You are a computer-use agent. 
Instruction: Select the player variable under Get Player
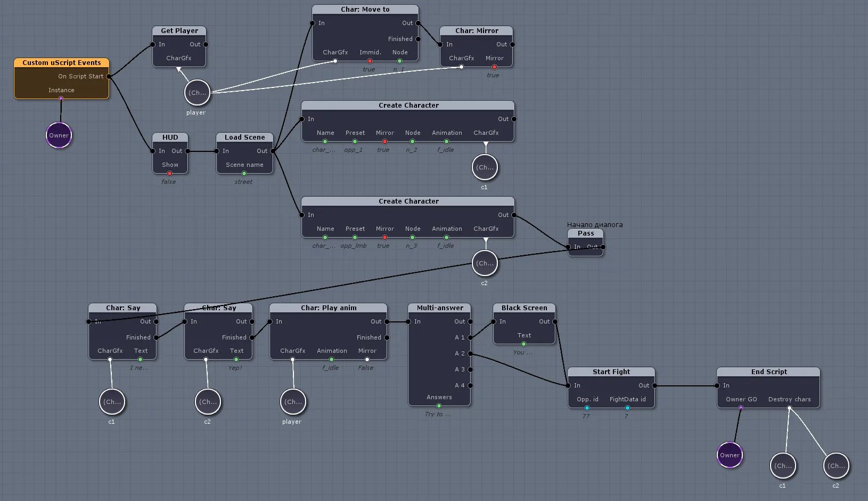(x=197, y=93)
